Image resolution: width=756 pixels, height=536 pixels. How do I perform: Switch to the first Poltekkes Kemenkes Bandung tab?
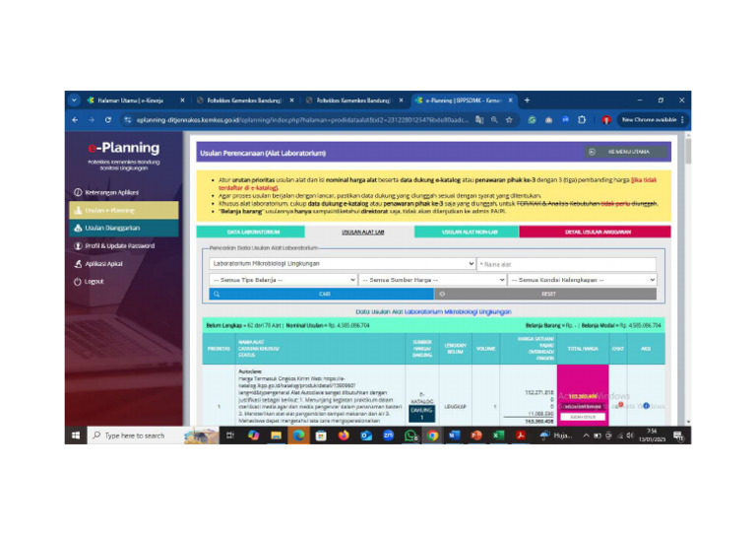coord(244,100)
